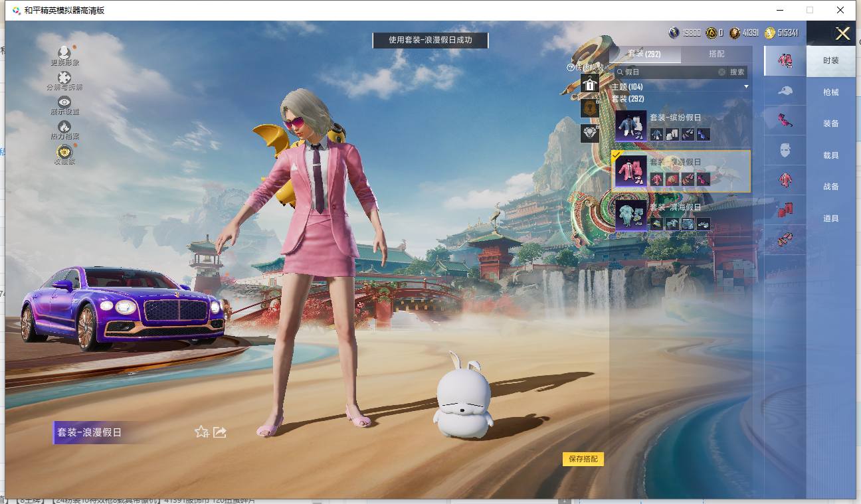Open 展示设置 eye display settings
This screenshot has width=861, height=504.
point(64,102)
